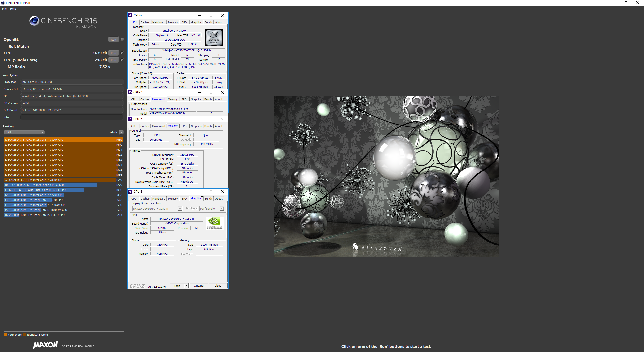Select ranking row 10 Intel Xeon X5650
This screenshot has width=644, height=352.
pyautogui.click(x=63, y=185)
